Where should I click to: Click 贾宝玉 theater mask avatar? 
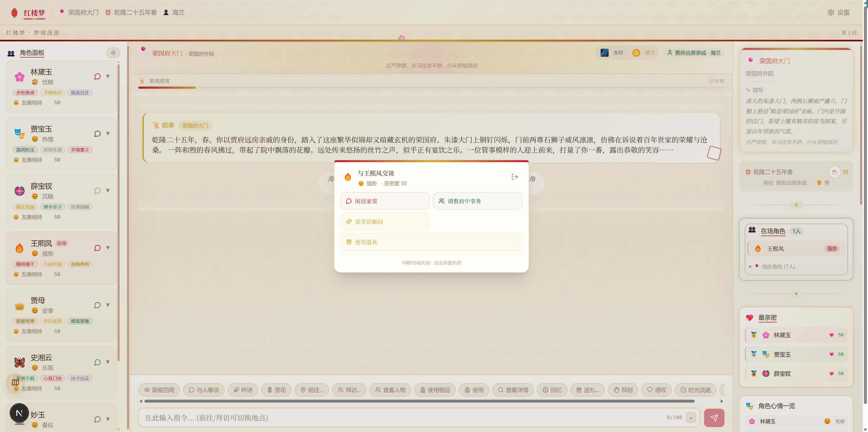(19, 134)
